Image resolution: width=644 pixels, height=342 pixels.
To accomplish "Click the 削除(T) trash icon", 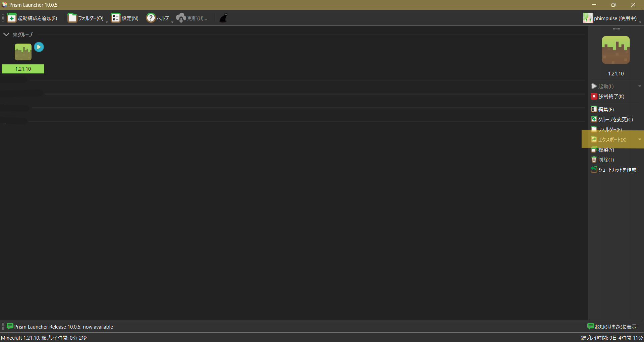I will click(594, 160).
